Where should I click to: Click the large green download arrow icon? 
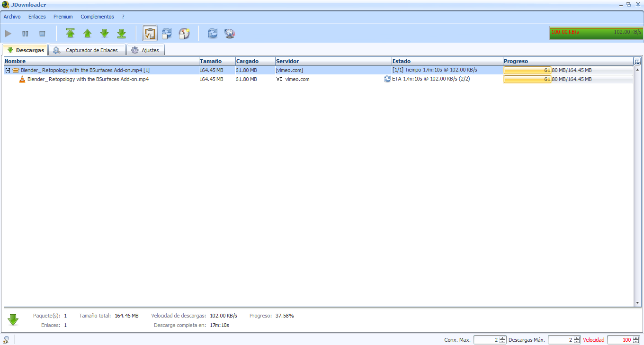tap(13, 320)
